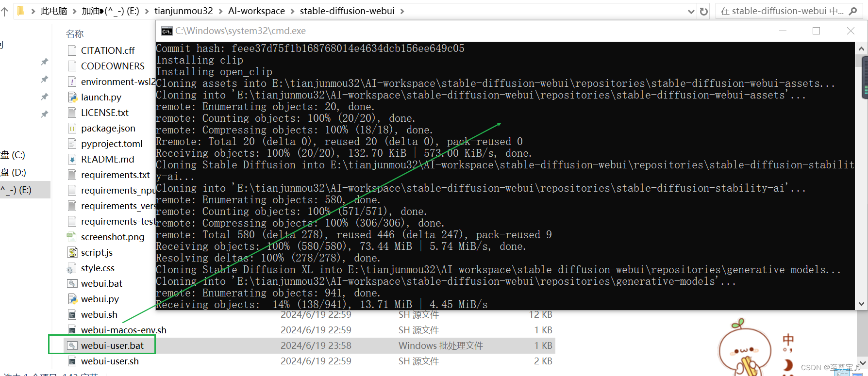Click the LICENSE.txt file icon
Image resolution: width=868 pixels, height=376 pixels.
(72, 113)
